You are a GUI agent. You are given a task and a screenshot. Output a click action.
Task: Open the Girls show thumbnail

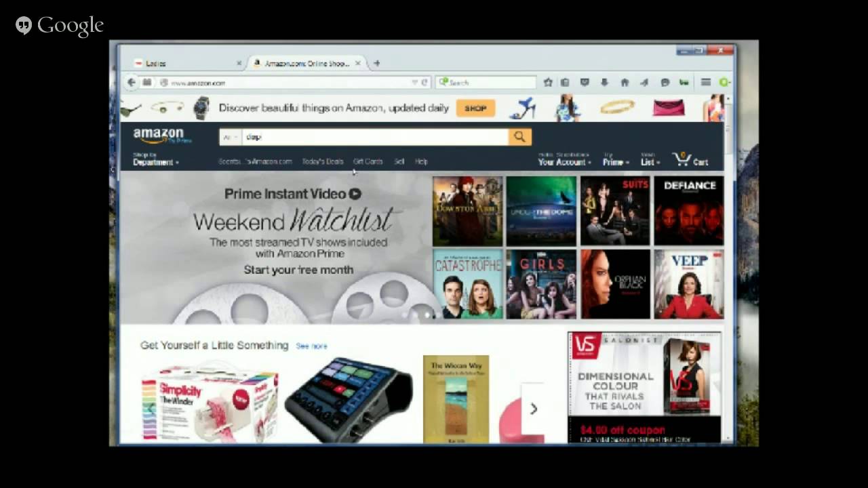point(541,284)
